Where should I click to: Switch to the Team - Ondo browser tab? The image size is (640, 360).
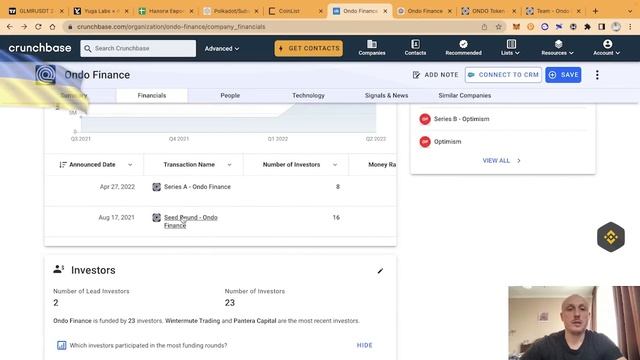click(553, 11)
